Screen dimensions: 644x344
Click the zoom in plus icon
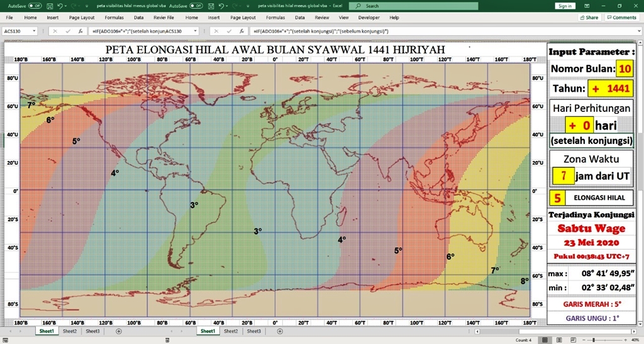coord(626,340)
